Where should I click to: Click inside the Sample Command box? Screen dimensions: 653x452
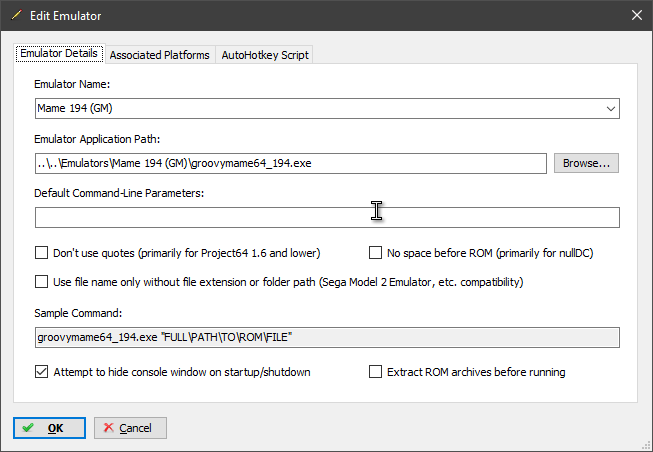(x=327, y=337)
